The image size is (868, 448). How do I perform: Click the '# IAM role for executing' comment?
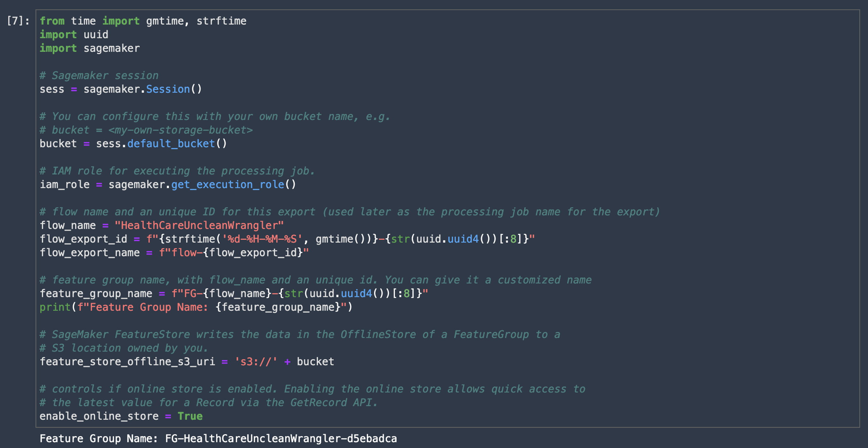coord(177,171)
